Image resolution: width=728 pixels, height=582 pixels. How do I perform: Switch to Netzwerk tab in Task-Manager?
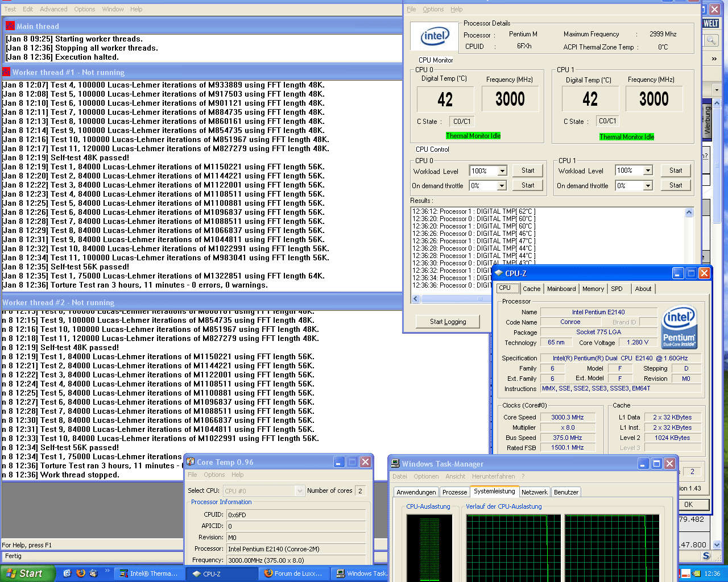tap(535, 492)
